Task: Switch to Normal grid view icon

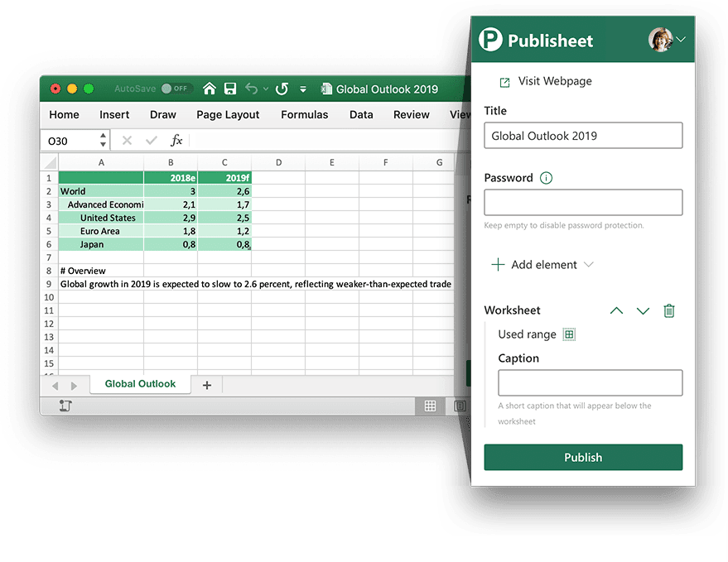Action: tap(431, 406)
